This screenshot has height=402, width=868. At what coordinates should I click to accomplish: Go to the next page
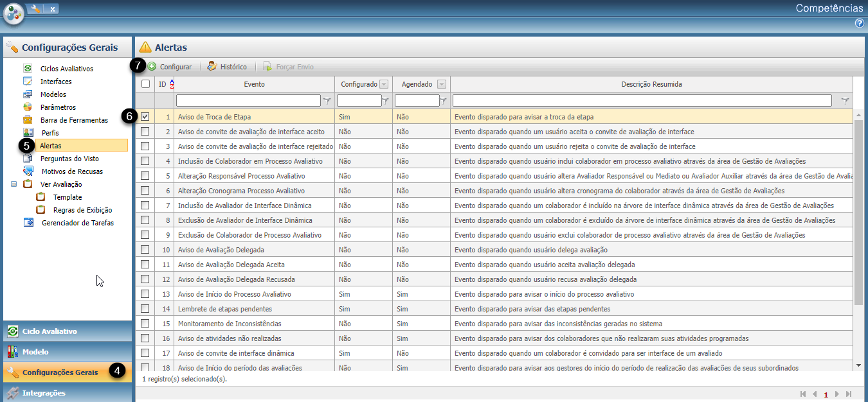tap(837, 394)
